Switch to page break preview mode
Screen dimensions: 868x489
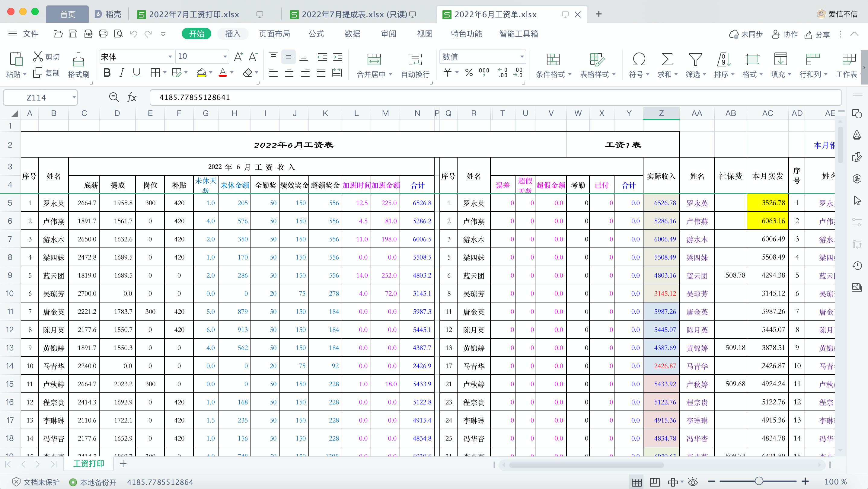(654, 482)
